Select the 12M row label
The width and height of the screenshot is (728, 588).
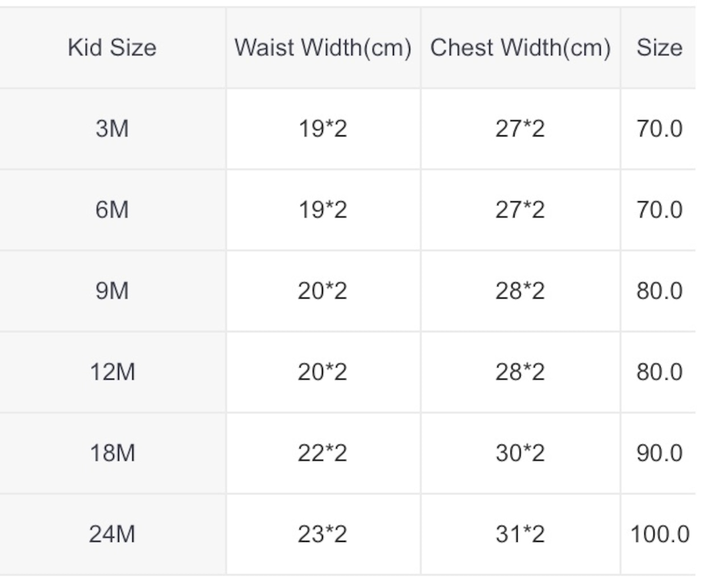click(112, 372)
